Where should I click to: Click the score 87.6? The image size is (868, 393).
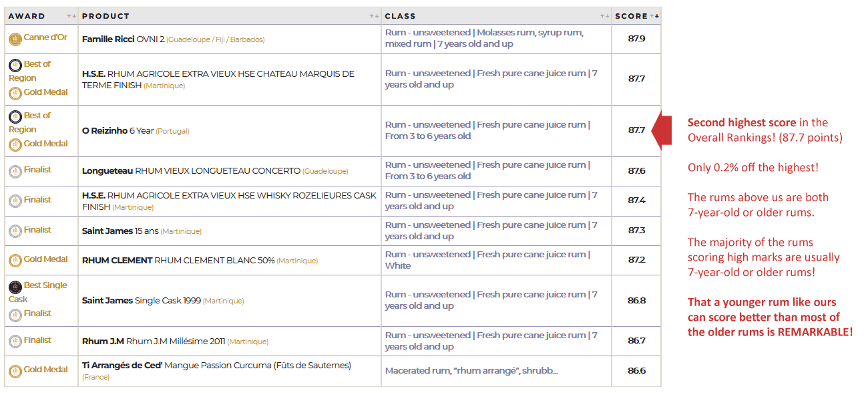(x=636, y=171)
